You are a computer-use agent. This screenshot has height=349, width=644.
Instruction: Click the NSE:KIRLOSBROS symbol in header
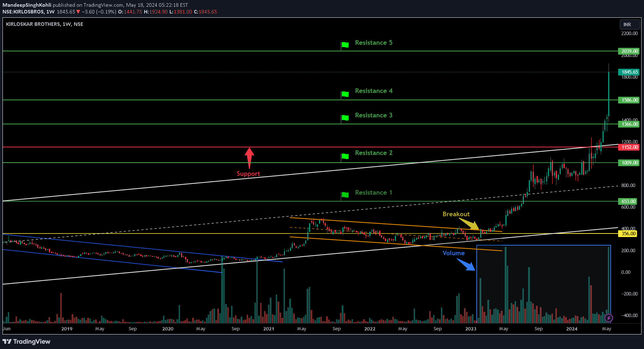pyautogui.click(x=23, y=12)
